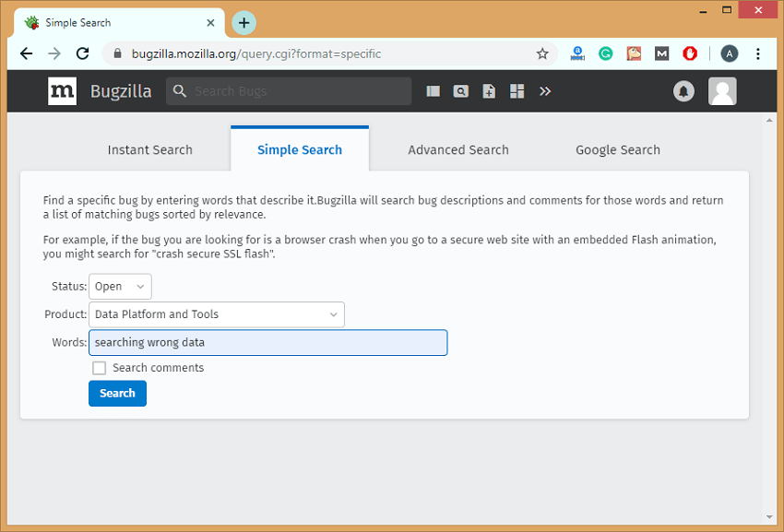View site info via the padlock icon
This screenshot has width=784, height=532.
pos(118,53)
